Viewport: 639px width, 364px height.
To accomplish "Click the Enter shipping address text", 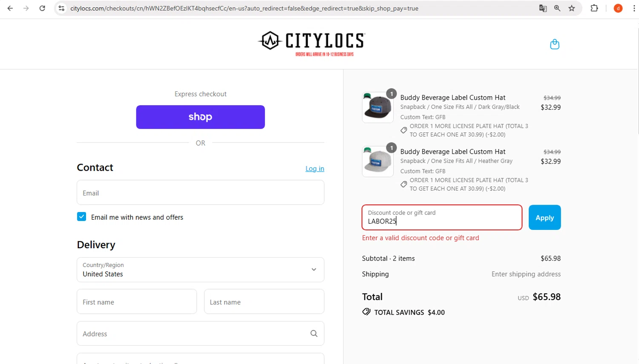I will click(526, 274).
